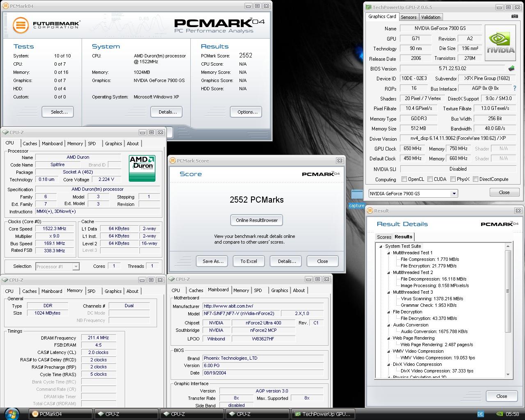Collapse the System Test Suite tree node
This screenshot has height=420, width=525.
point(381,246)
